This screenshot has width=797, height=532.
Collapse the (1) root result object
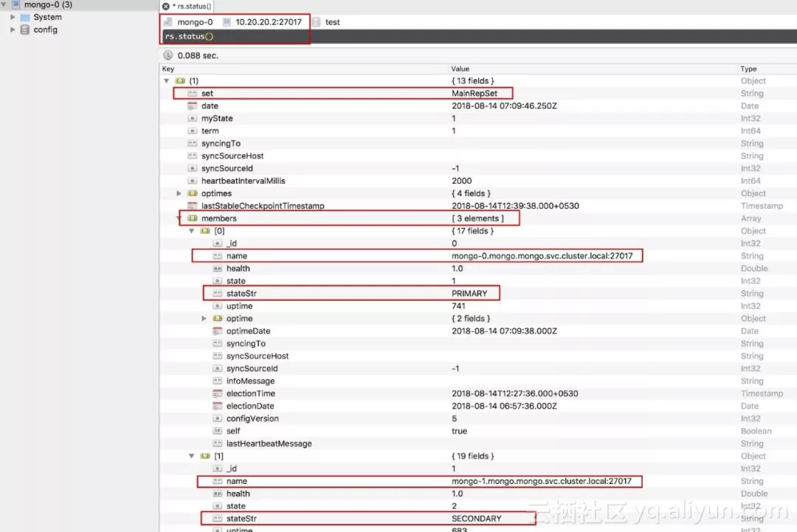pos(166,80)
